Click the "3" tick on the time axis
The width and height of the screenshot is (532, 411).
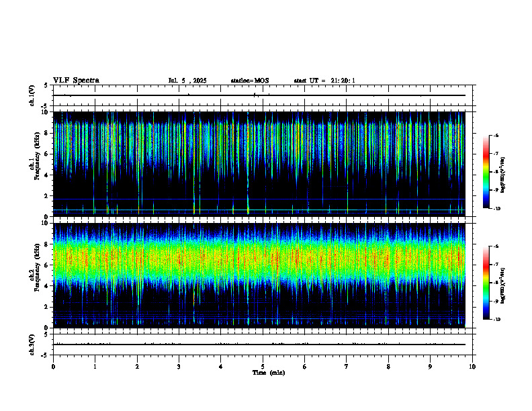(x=179, y=367)
